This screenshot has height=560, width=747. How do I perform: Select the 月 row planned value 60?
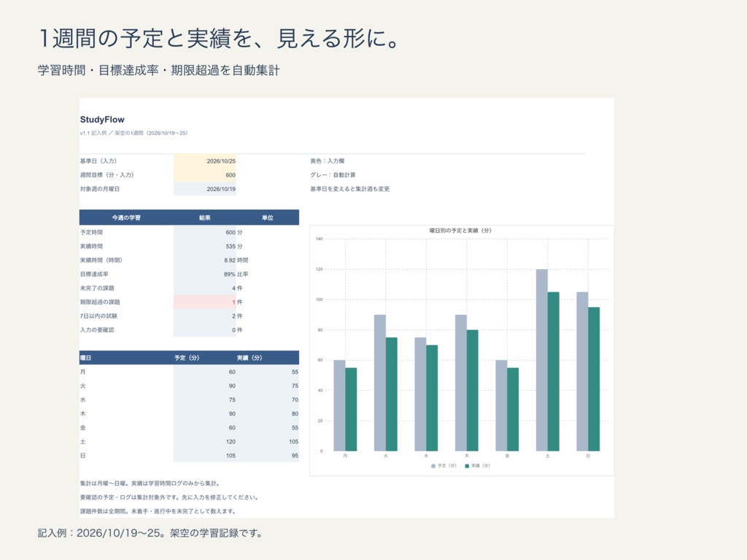coord(205,371)
